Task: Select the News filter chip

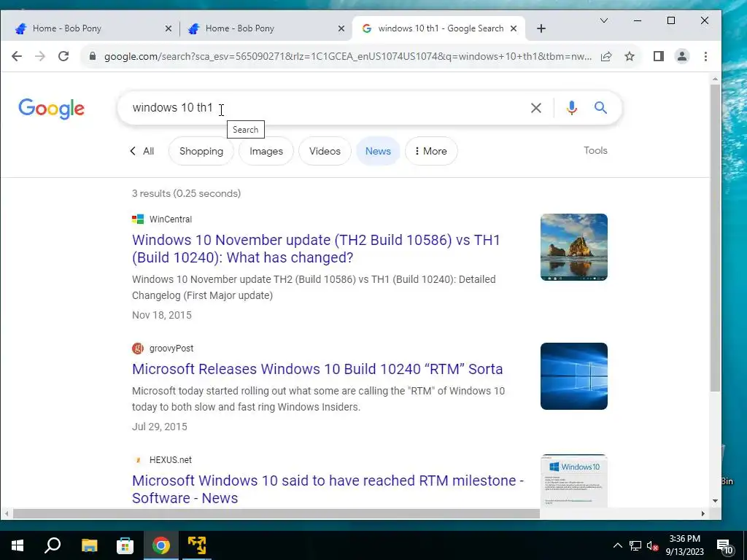Action: coord(378,151)
